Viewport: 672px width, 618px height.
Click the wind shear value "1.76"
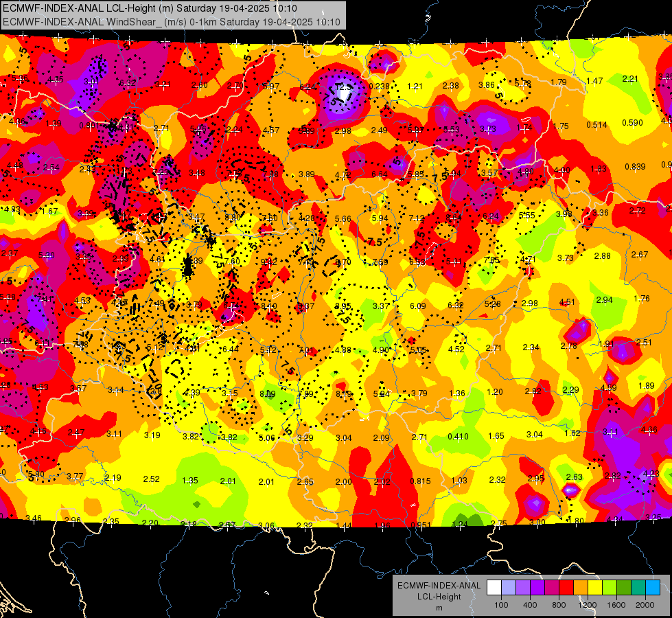(x=642, y=299)
